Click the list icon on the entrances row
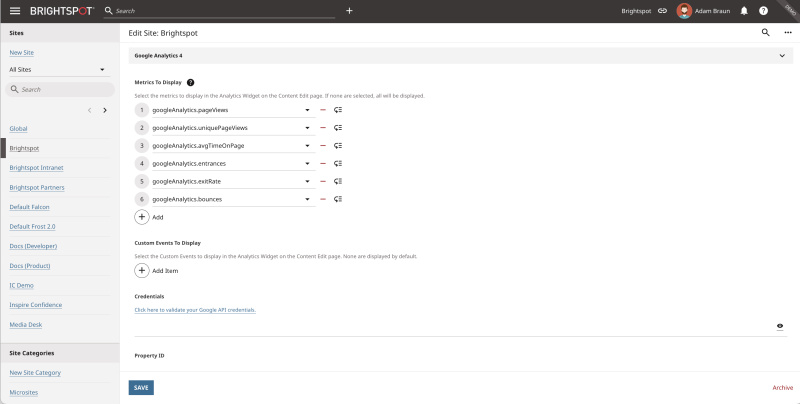The height and width of the screenshot is (404, 800). (338, 163)
